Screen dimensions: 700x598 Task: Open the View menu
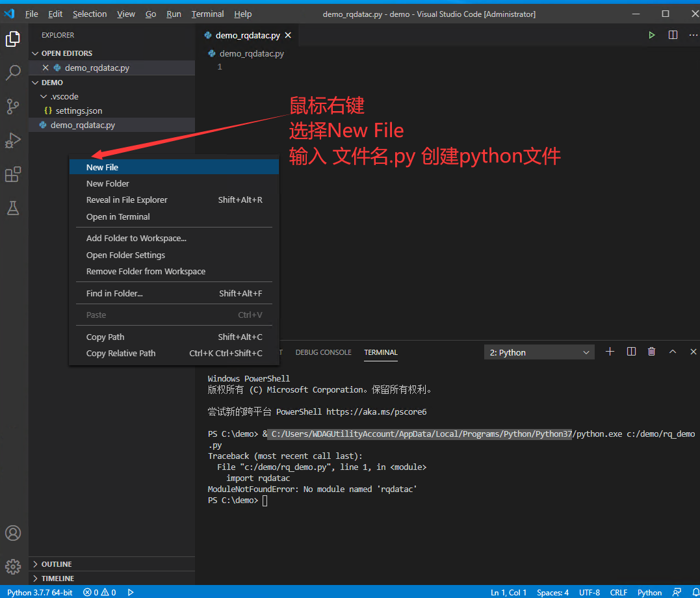126,14
